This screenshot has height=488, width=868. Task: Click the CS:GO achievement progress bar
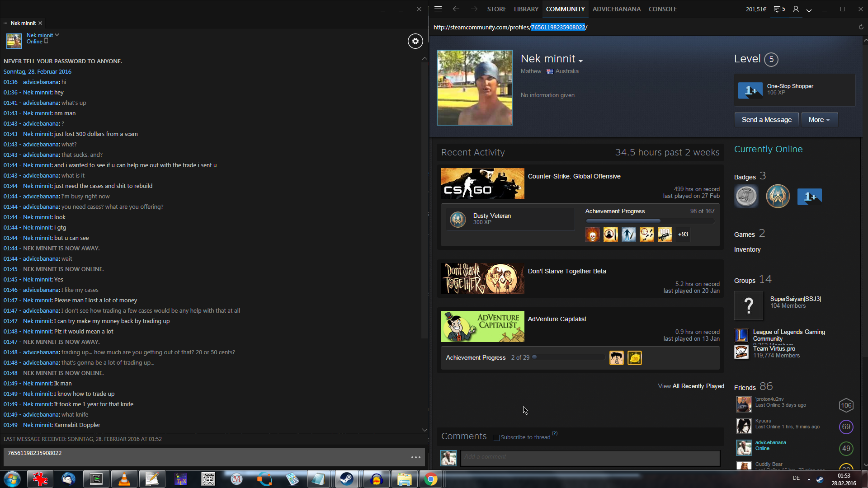(x=650, y=221)
